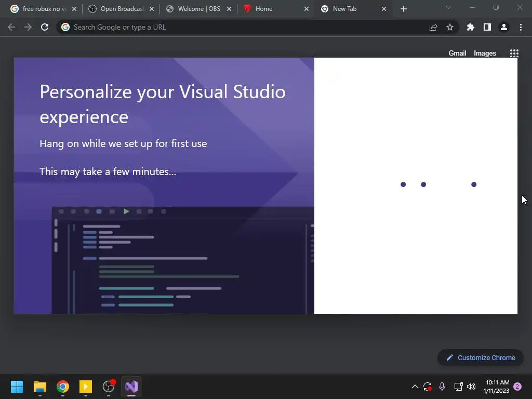Click the Google icon in the address bar
The width and height of the screenshot is (532, 399).
pyautogui.click(x=65, y=27)
